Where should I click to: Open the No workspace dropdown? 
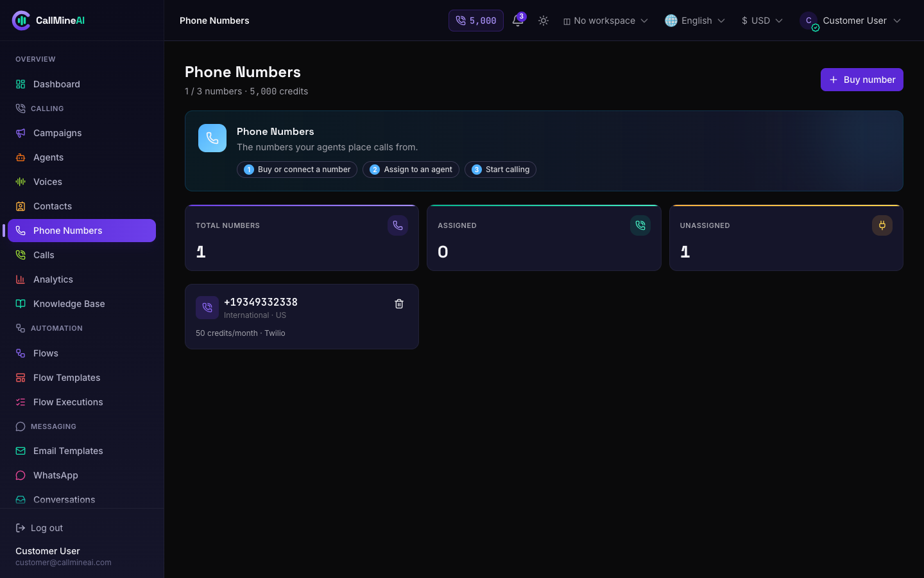click(x=605, y=21)
